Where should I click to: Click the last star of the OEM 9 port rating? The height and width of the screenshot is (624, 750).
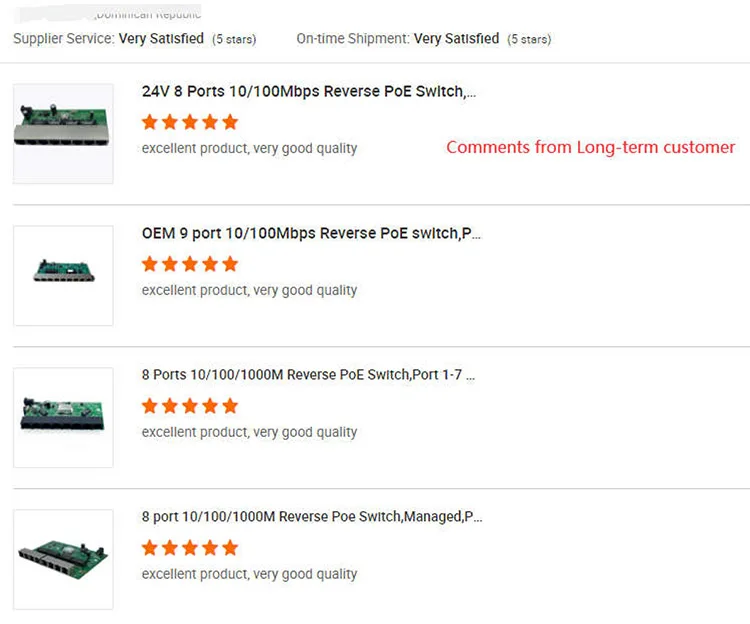(x=230, y=264)
